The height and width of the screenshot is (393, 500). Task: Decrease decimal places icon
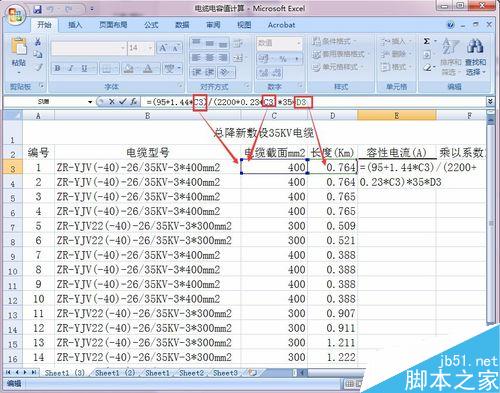pyautogui.click(x=276, y=72)
